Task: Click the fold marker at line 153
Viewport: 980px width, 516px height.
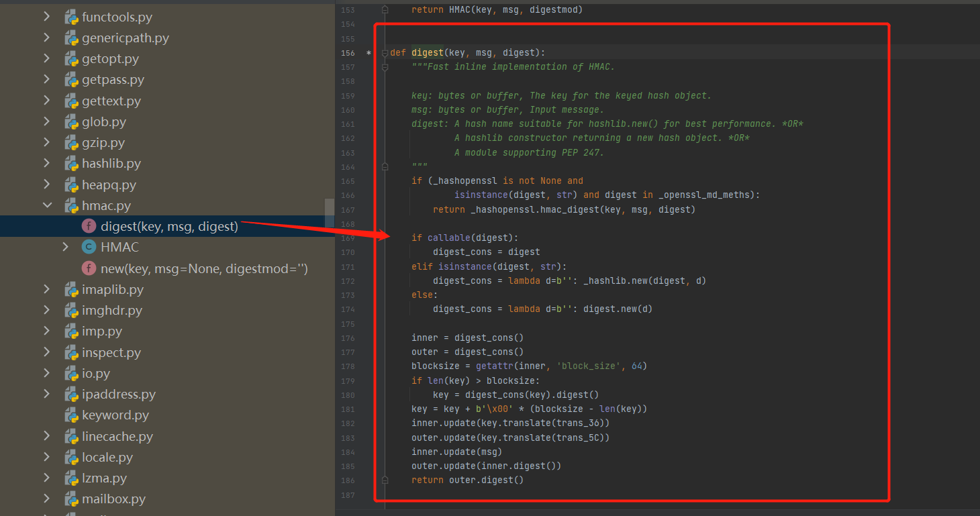Action: [x=385, y=10]
